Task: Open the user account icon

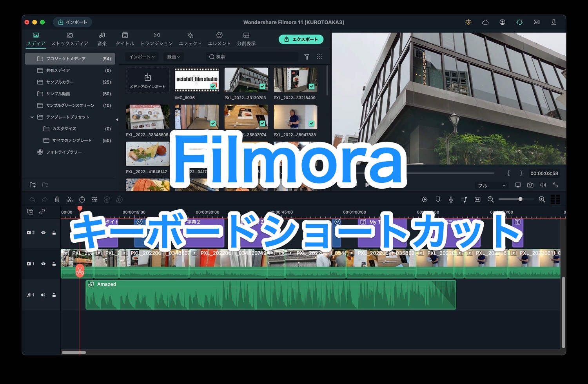Action: coord(502,22)
